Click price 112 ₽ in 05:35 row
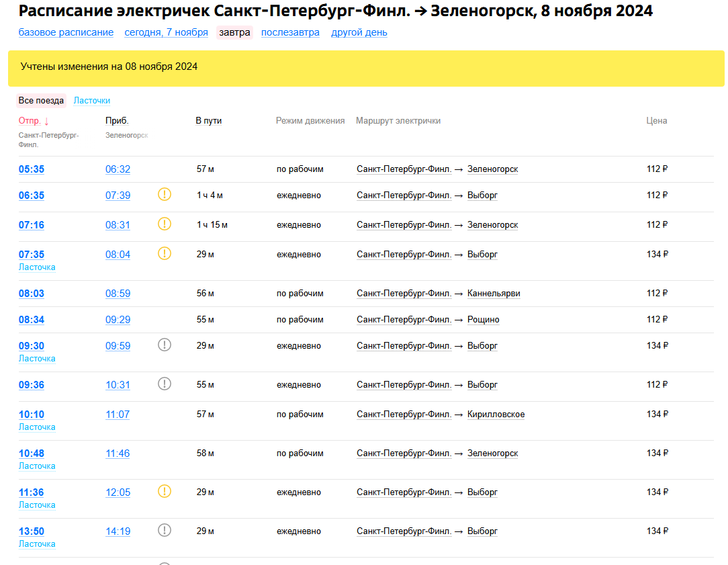Image resolution: width=728 pixels, height=565 pixels. click(657, 169)
